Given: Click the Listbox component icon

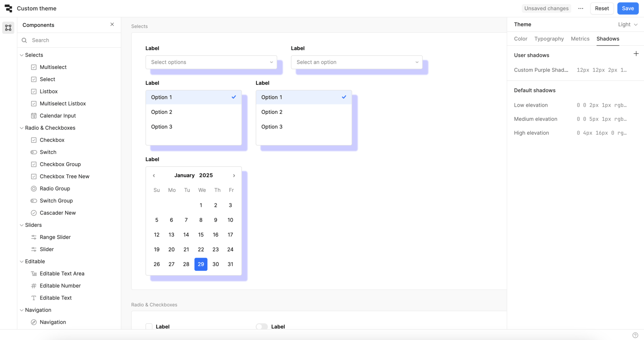Looking at the screenshot, I should pyautogui.click(x=34, y=91).
